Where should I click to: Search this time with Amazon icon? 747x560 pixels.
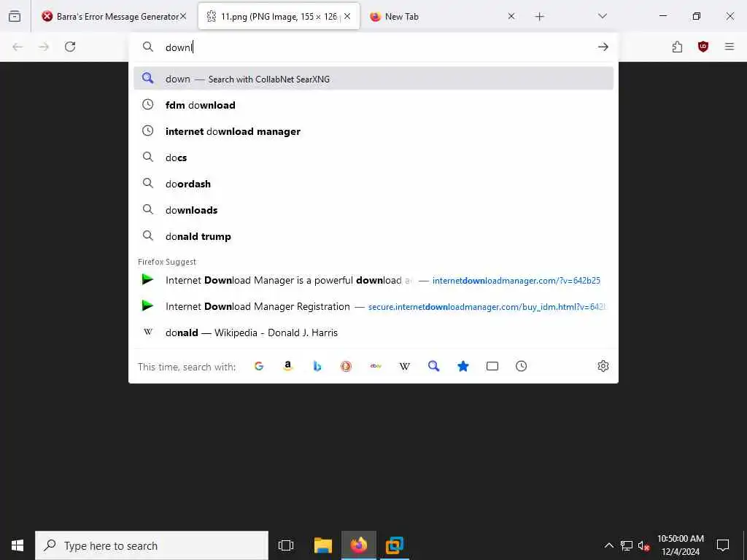(287, 366)
